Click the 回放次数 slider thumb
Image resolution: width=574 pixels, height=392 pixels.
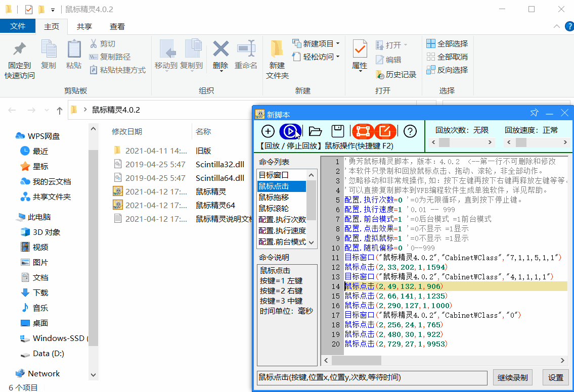(x=444, y=142)
